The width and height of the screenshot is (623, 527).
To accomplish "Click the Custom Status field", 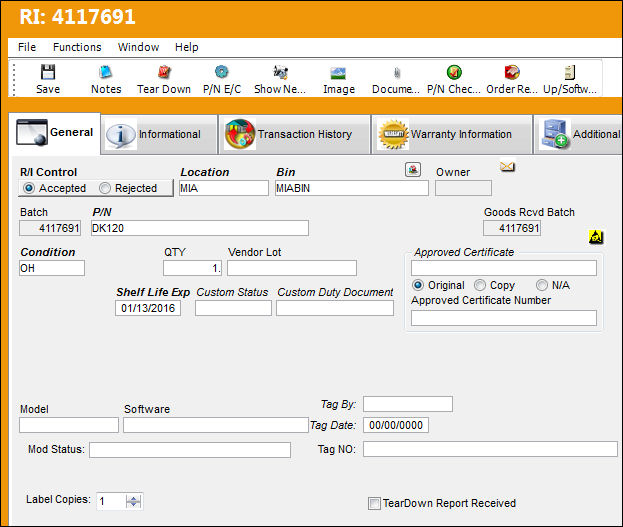I will point(233,308).
